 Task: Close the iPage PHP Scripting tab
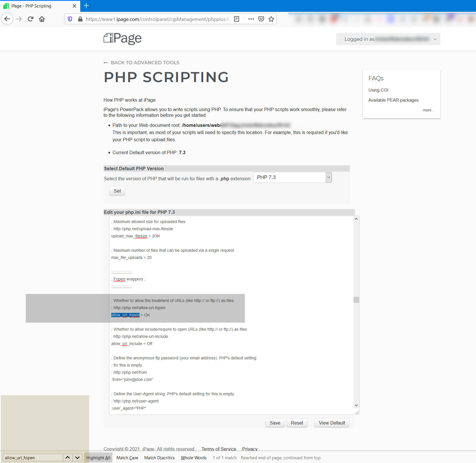(x=74, y=6)
